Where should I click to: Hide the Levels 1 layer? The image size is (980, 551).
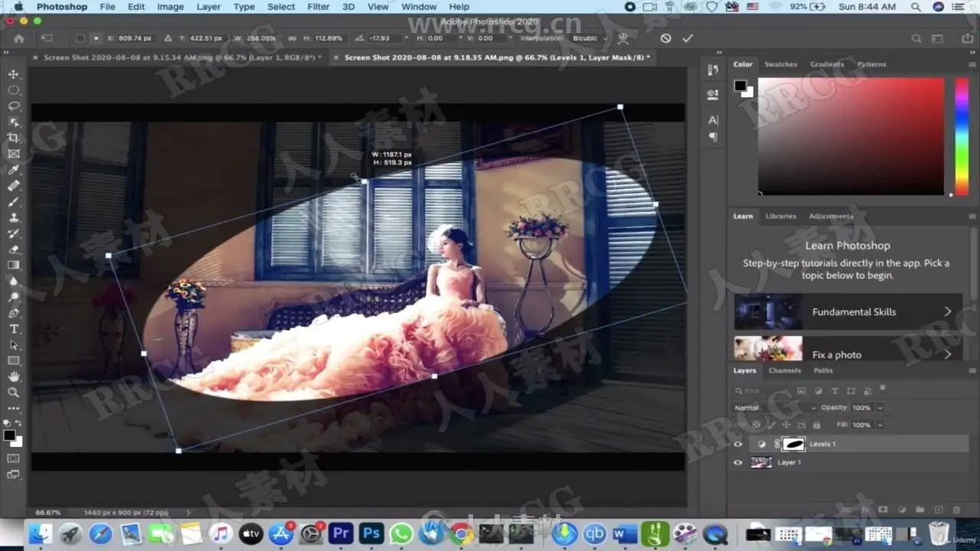[738, 444]
